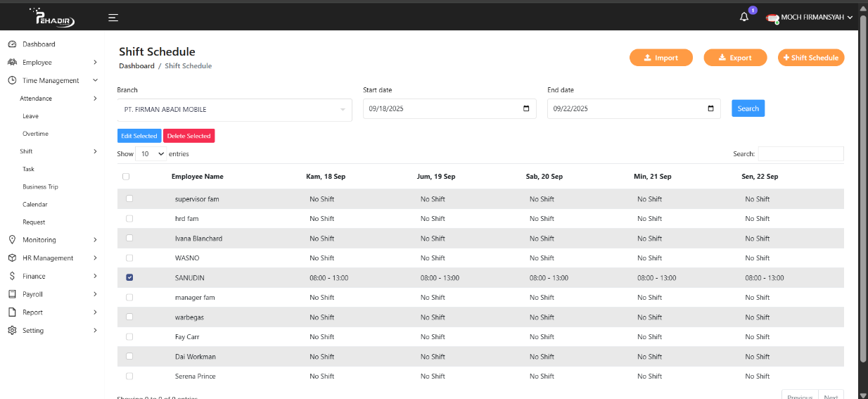Click the user avatar flag icon
This screenshot has width=868, height=399.
point(772,18)
